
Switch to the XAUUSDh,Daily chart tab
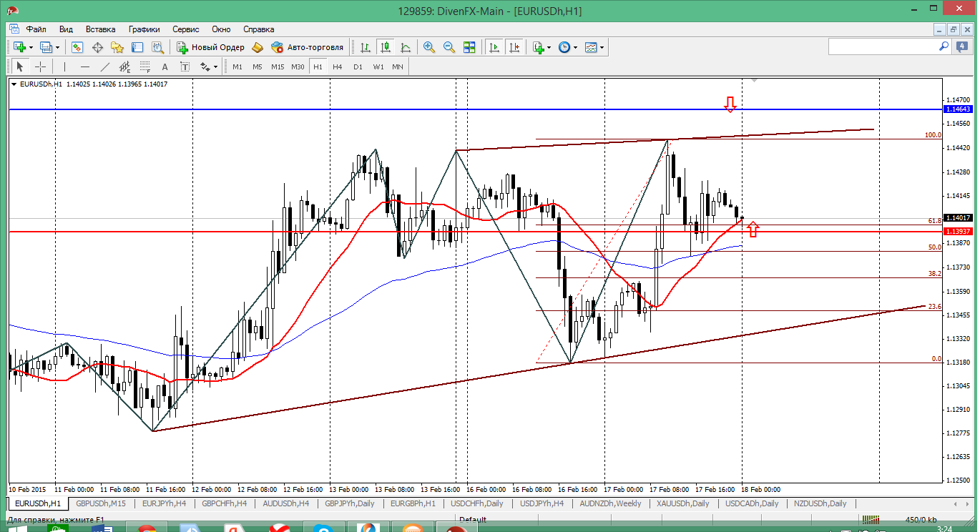click(x=682, y=503)
